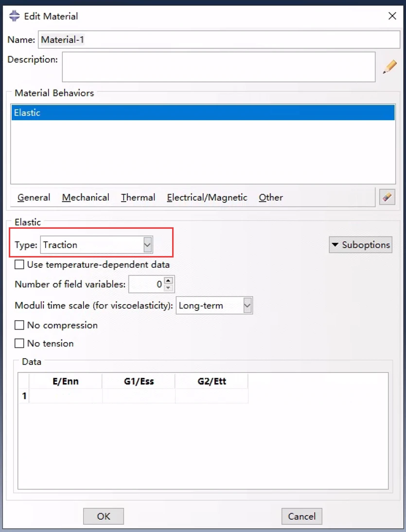The image size is (406, 532).
Task: Click the number of field variables box
Action: tap(147, 284)
